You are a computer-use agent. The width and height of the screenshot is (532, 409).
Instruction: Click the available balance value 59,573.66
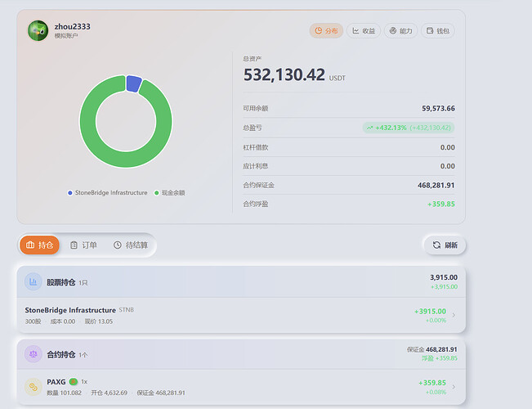438,108
